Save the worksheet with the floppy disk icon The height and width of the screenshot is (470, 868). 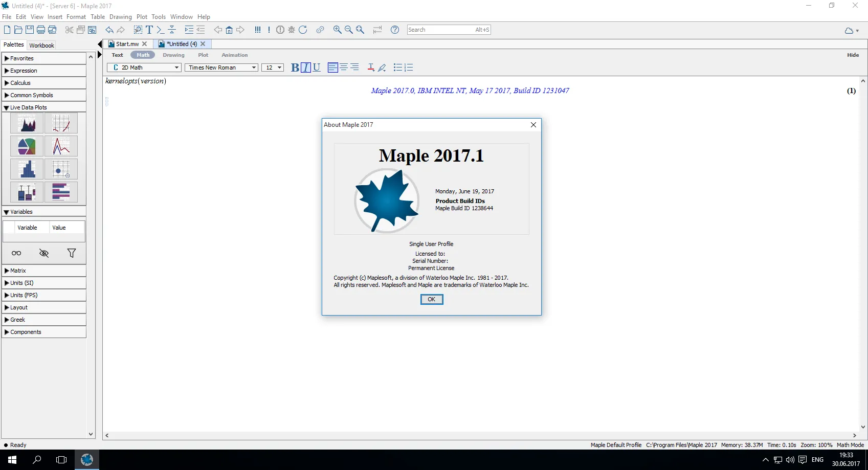[30, 30]
